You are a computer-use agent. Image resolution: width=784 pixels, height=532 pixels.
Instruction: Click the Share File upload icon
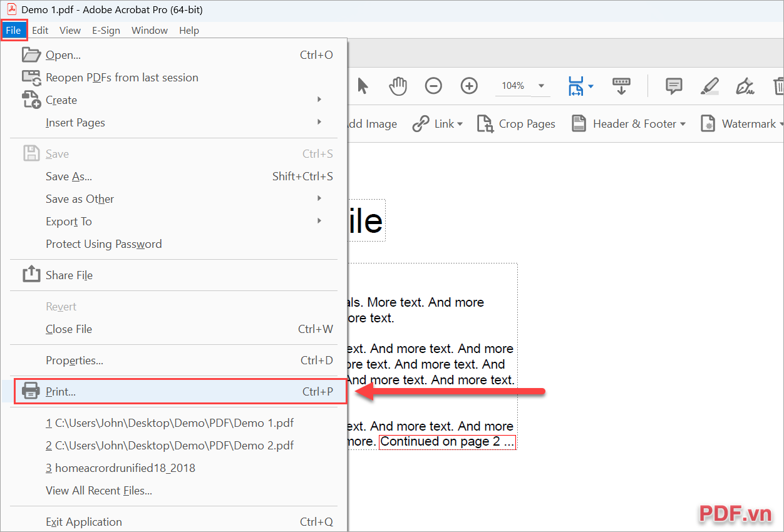(x=31, y=274)
